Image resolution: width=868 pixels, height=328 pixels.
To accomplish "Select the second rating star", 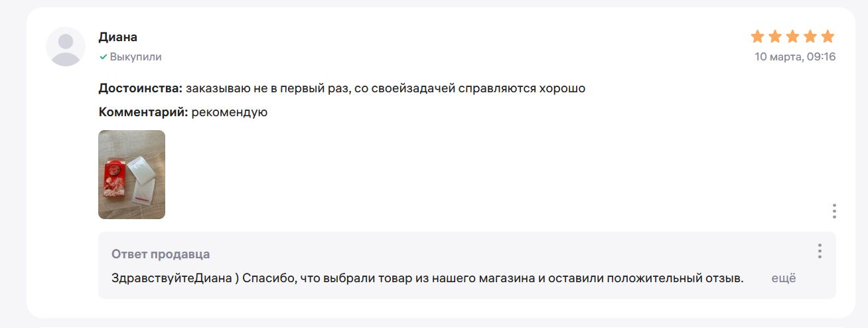I will coord(775,37).
